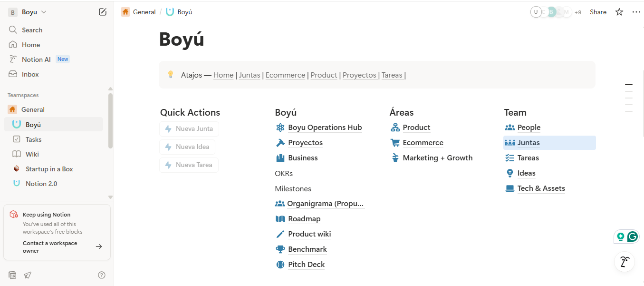644x286 pixels.
Task: Open the Boyu Operations Hub link
Action: click(325, 128)
